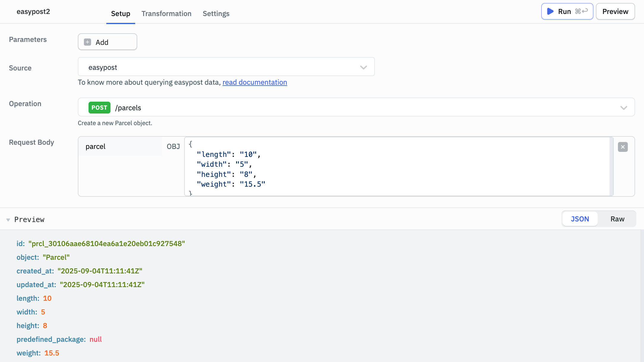Switch preview output to Raw view

click(x=617, y=219)
